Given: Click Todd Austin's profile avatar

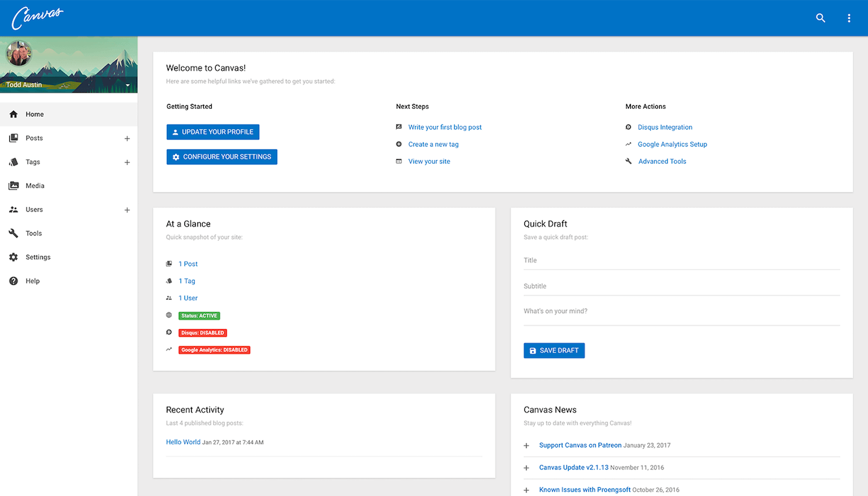Looking at the screenshot, I should [19, 54].
